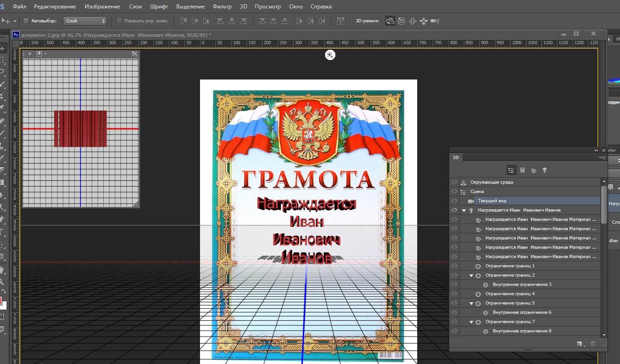Viewport: 620px width, 364px height.
Task: Open the tool preset picker arrow
Action: [15, 21]
